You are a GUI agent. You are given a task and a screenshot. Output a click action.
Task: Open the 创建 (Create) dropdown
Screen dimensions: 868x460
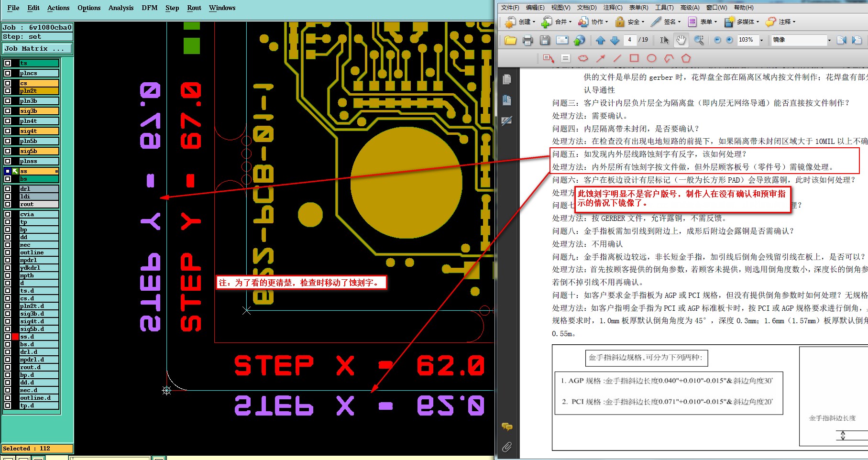pyautogui.click(x=520, y=22)
